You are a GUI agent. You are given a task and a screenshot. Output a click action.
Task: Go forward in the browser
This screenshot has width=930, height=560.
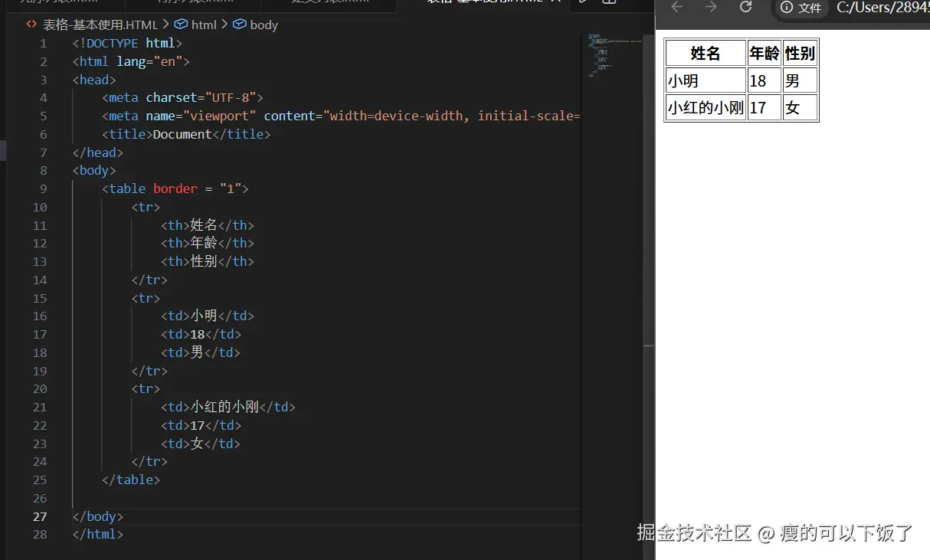tap(711, 7)
